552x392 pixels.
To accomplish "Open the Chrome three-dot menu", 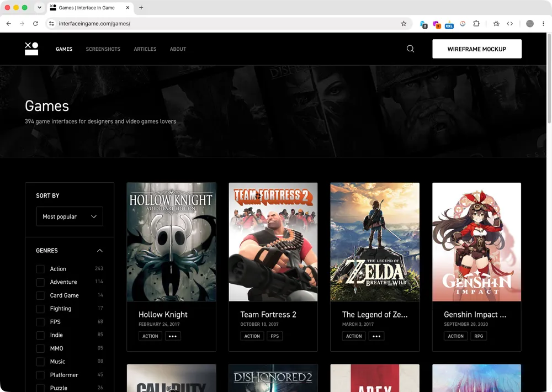I will (543, 24).
